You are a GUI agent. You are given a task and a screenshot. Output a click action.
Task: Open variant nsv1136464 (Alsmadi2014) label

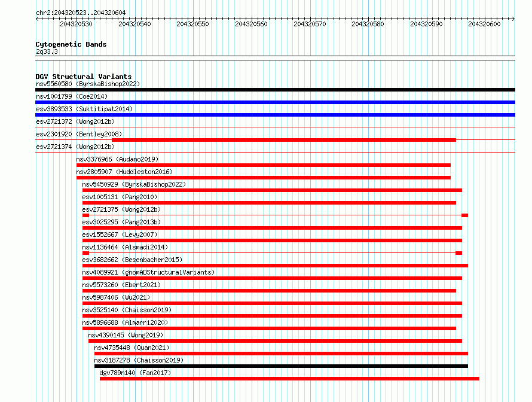click(125, 247)
